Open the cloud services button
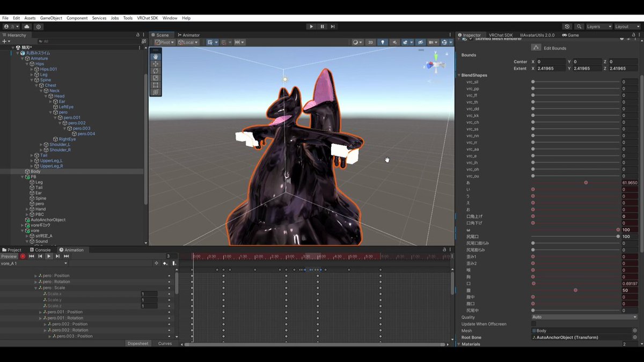The height and width of the screenshot is (362, 644). [27, 26]
